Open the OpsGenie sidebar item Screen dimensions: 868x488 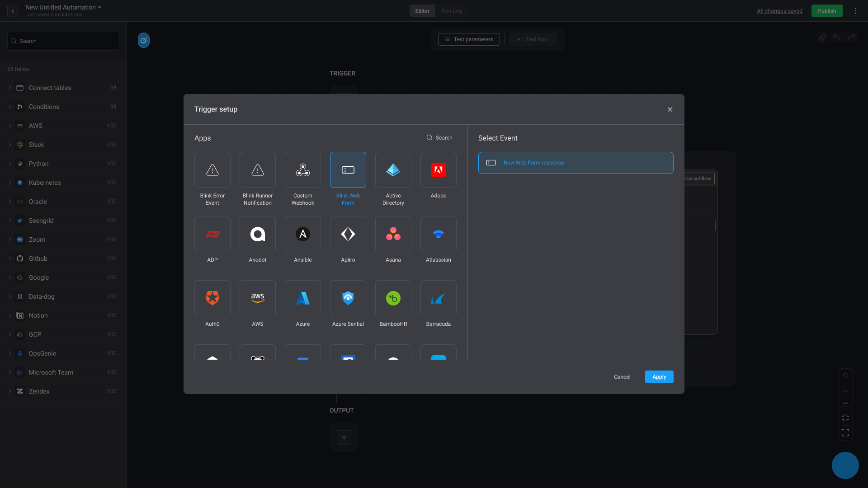63,353
